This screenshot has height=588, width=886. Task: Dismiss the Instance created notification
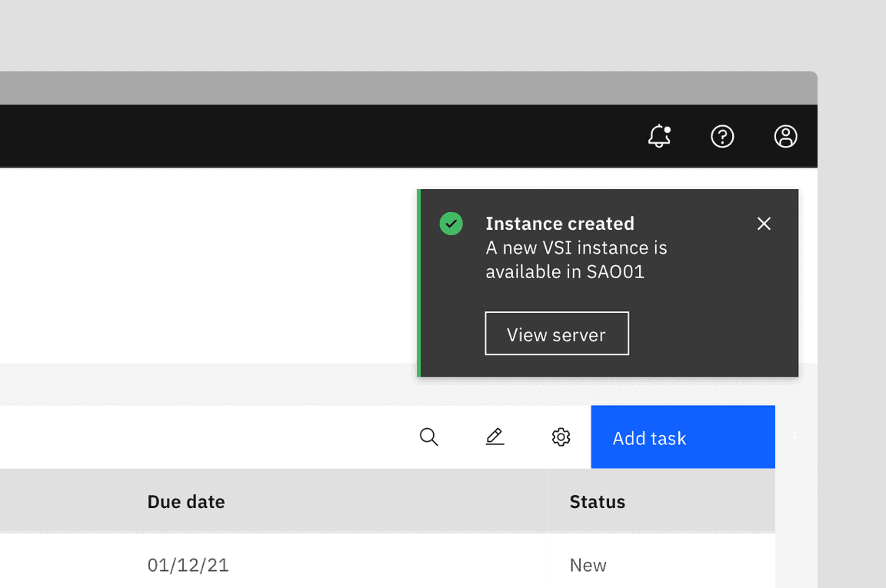pyautogui.click(x=764, y=224)
